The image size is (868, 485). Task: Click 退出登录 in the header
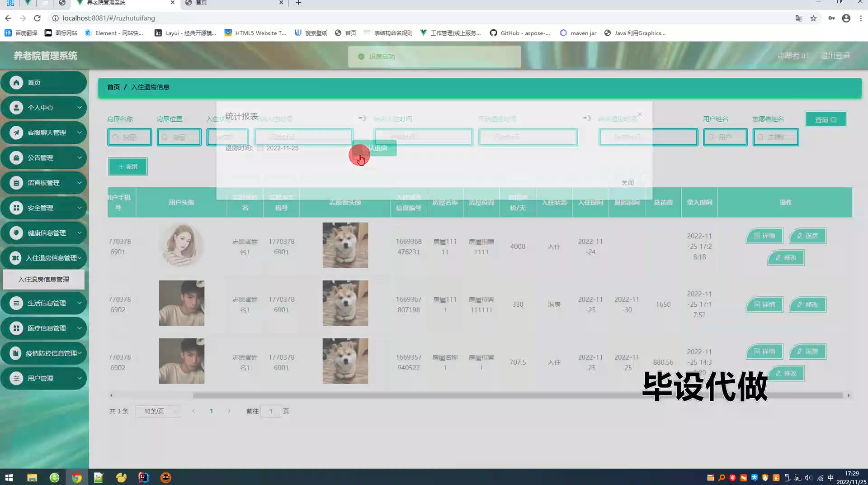tap(835, 55)
